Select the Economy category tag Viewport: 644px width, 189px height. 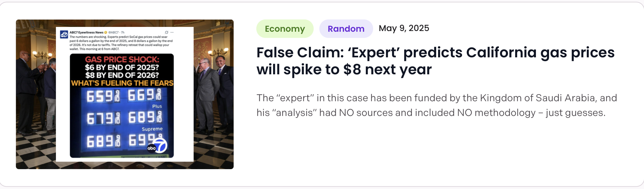pyautogui.click(x=285, y=29)
